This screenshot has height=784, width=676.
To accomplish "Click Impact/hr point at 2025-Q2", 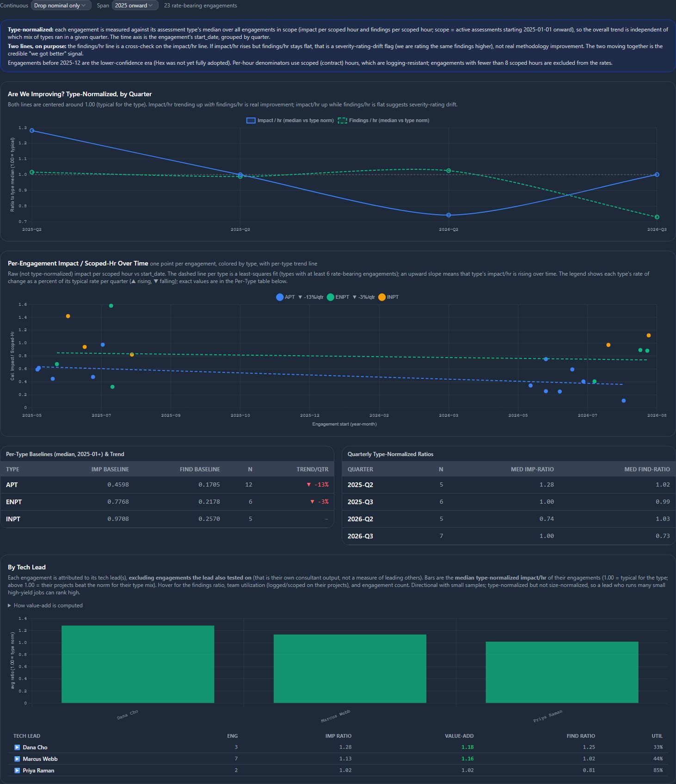I will coord(32,130).
